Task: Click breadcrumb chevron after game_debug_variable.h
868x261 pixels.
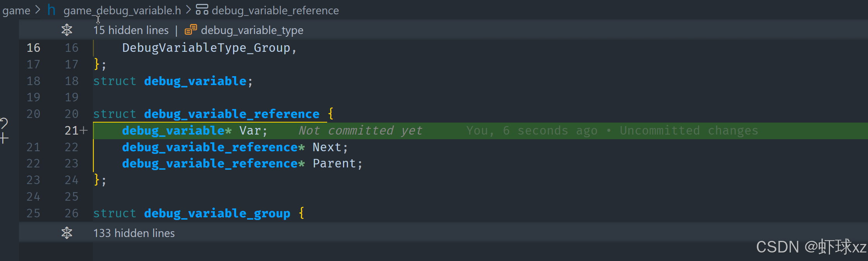Action: (189, 10)
